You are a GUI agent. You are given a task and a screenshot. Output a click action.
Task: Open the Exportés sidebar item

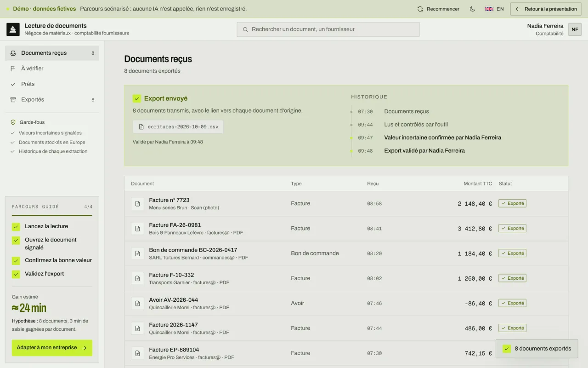point(52,99)
